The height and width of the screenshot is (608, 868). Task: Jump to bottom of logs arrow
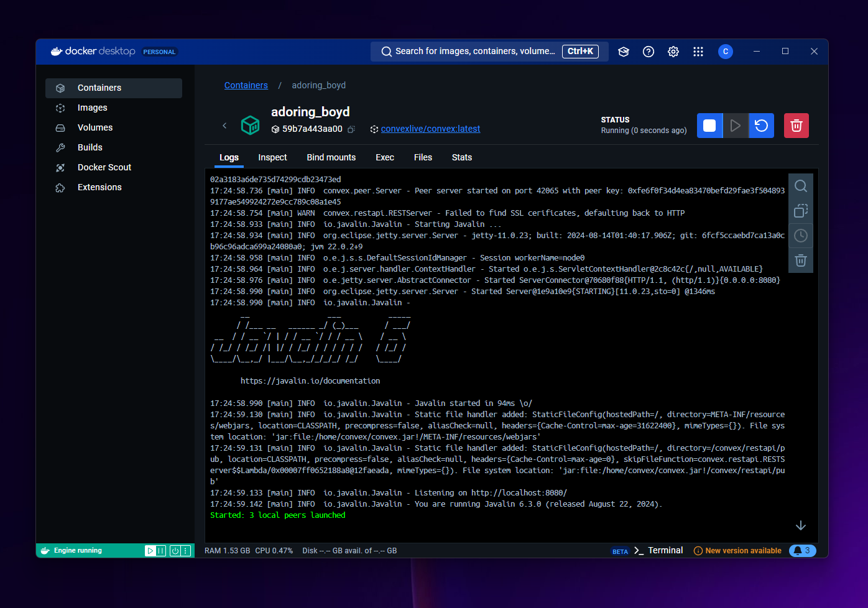coord(801,526)
